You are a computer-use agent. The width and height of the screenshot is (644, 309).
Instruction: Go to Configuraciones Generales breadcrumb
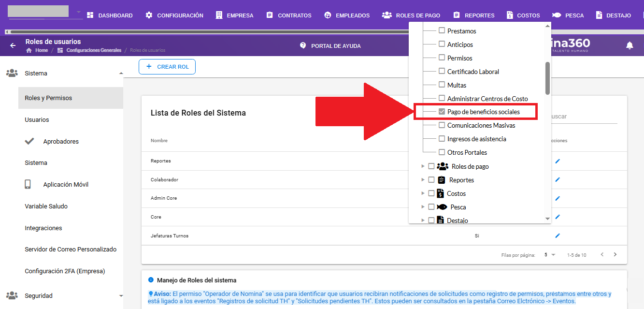94,50
